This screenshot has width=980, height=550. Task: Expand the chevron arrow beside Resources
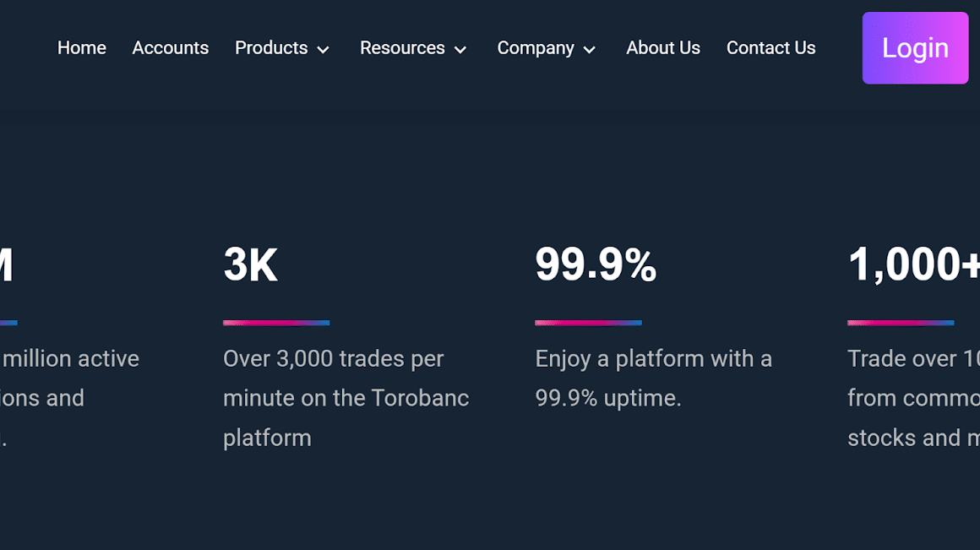coord(460,50)
